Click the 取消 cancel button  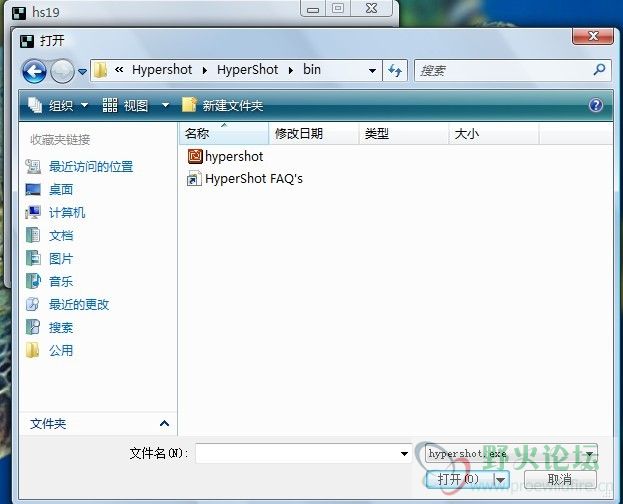point(560,480)
